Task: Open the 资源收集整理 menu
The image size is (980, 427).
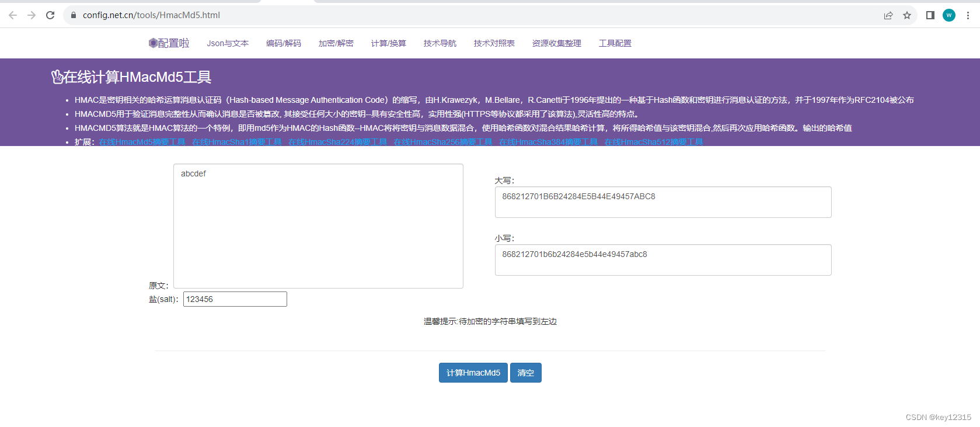Action: click(x=557, y=43)
